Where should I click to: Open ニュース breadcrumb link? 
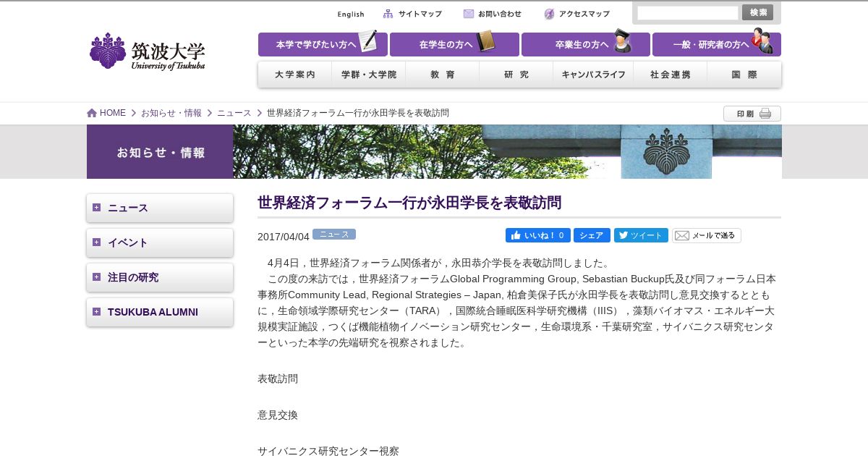[234, 113]
